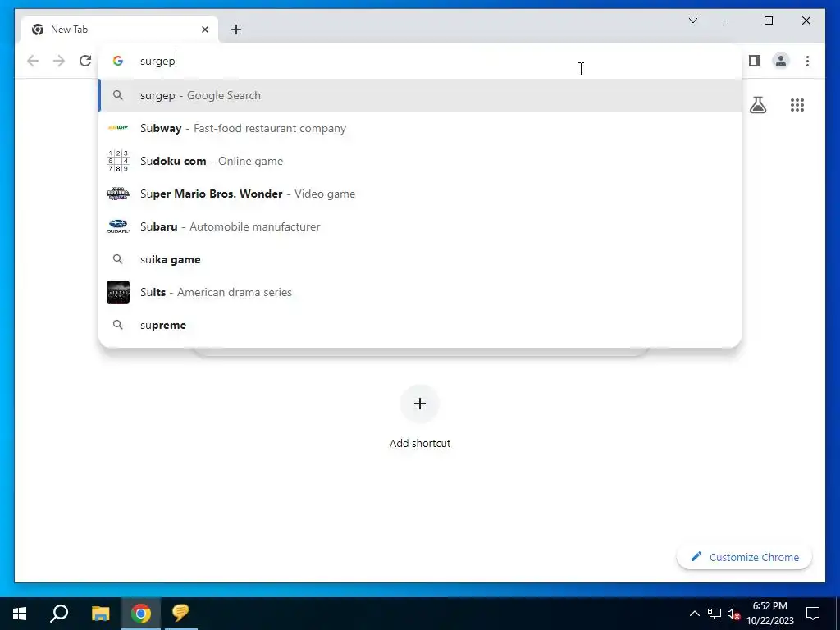Viewport: 840px width, 630px height.
Task: Open the notification center icon
Action: pyautogui.click(x=813, y=614)
